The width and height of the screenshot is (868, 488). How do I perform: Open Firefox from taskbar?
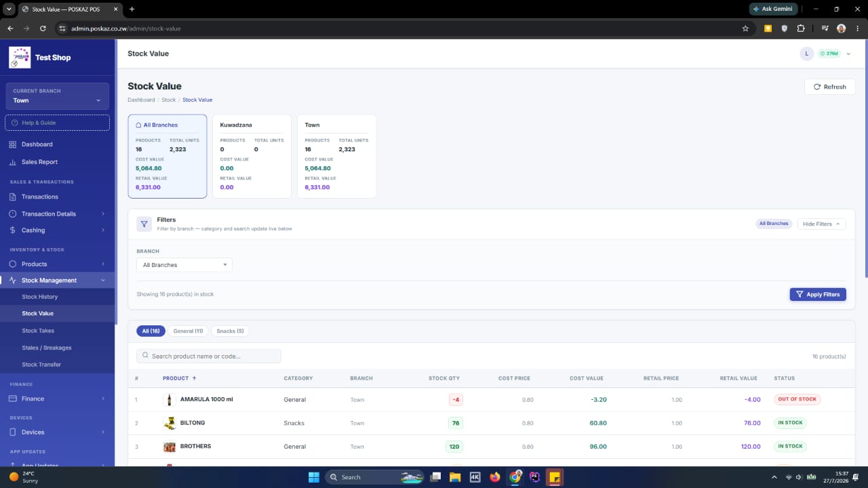tap(494, 477)
